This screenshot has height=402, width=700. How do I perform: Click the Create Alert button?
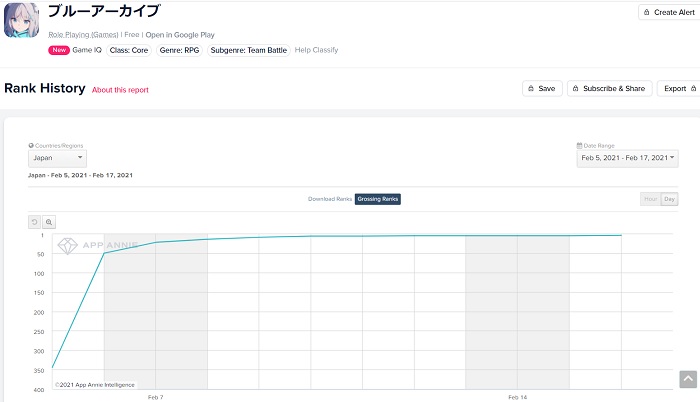[669, 13]
